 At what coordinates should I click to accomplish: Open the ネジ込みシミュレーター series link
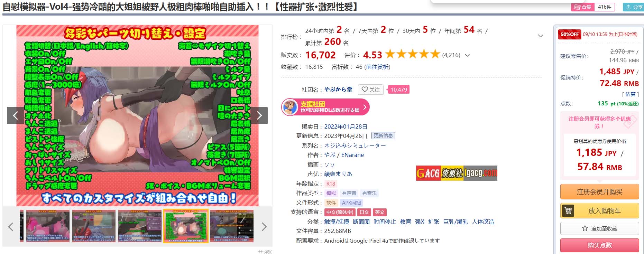click(x=355, y=145)
